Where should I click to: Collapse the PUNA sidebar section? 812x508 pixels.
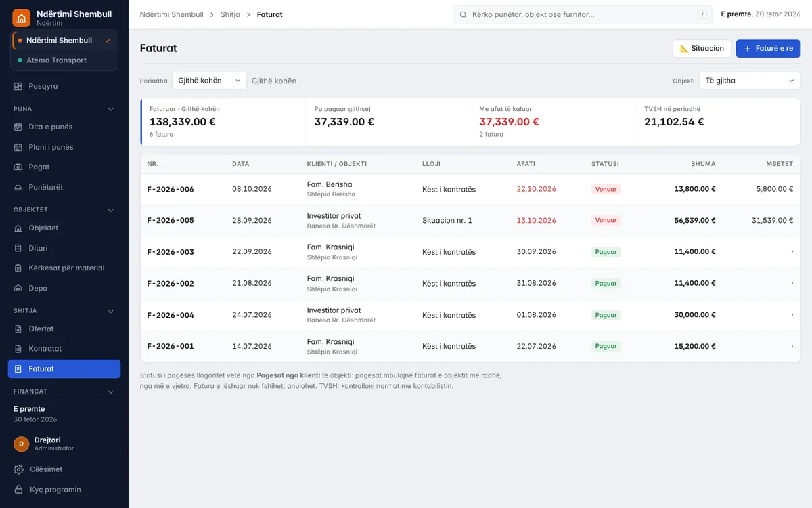pos(111,109)
